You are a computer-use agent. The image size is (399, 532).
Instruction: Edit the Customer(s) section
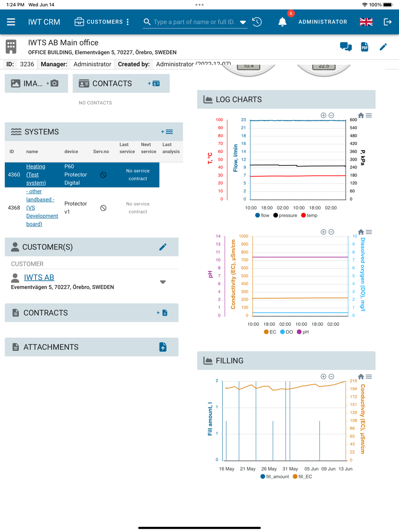163,247
